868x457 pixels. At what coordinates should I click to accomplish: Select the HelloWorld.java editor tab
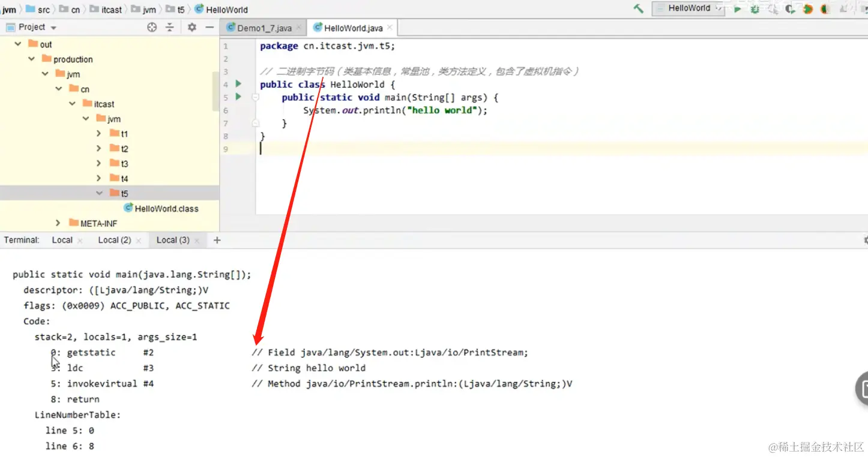point(353,28)
